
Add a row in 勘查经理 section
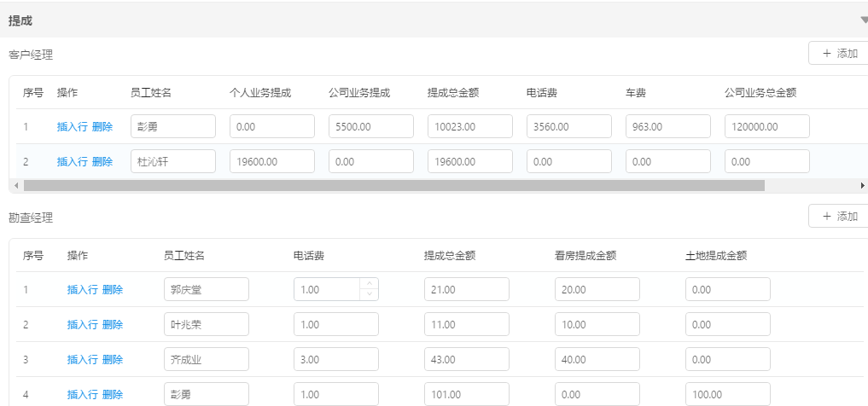839,216
